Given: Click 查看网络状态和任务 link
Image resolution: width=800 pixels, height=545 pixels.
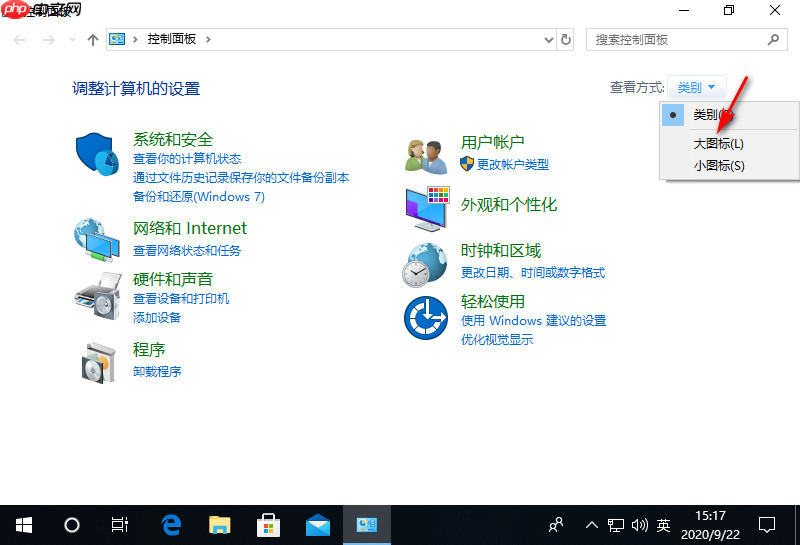Looking at the screenshot, I should point(187,251).
